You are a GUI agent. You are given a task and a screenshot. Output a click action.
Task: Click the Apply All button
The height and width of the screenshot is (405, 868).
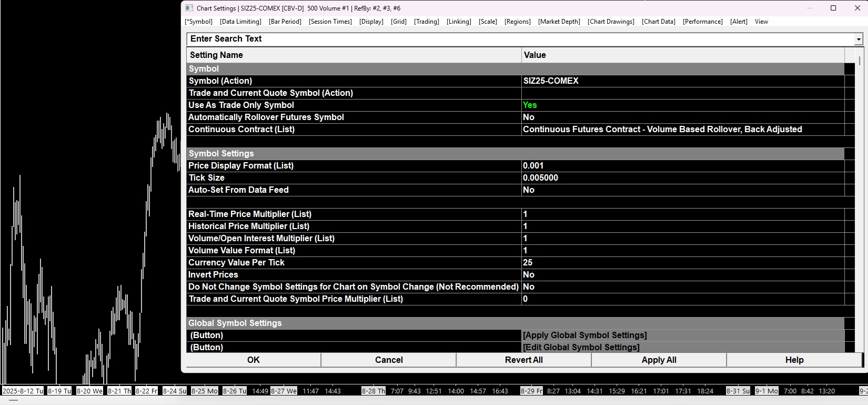click(659, 360)
